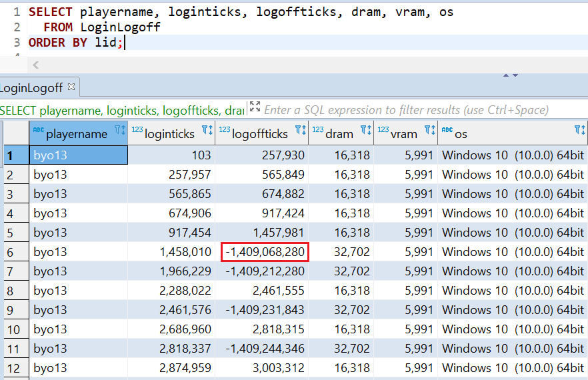This screenshot has width=588, height=380.
Task: Click the expand filter panel icon
Action: [x=254, y=107]
